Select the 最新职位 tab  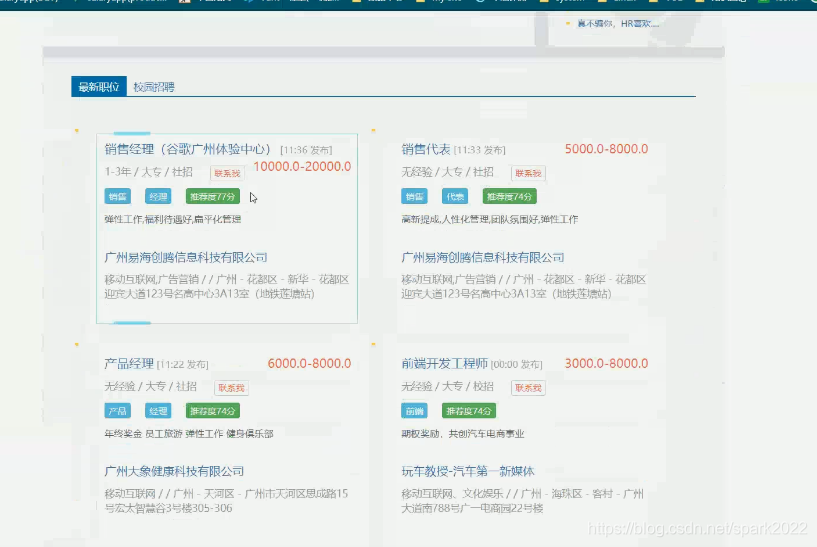(99, 86)
